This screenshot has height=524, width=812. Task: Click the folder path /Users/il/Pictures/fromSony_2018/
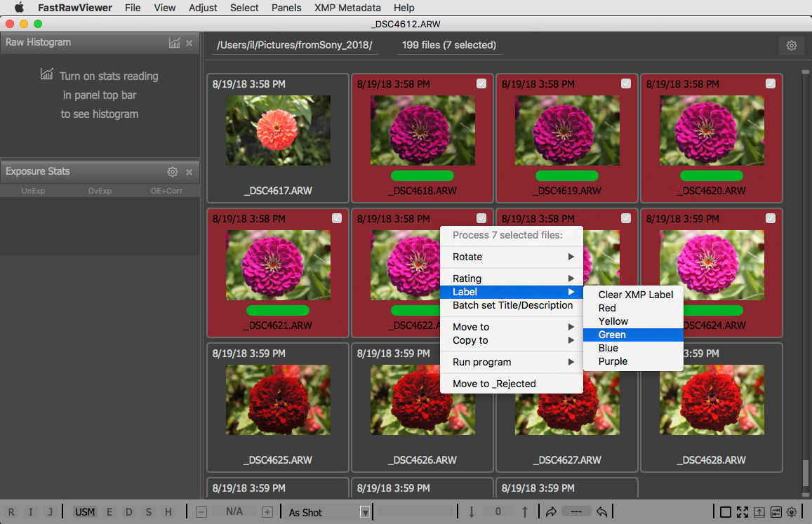(x=295, y=46)
